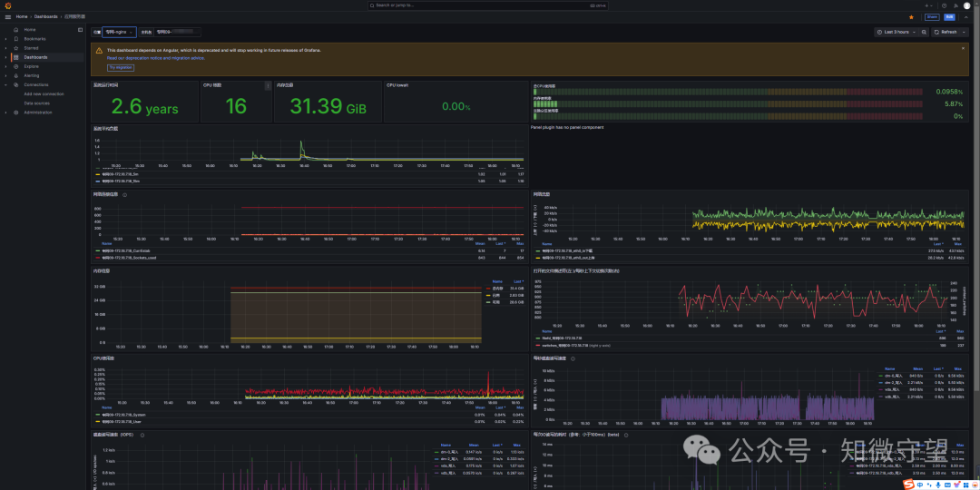The height and width of the screenshot is (490, 980).
Task: Unstar the dashboard with the orange star
Action: pyautogui.click(x=911, y=17)
